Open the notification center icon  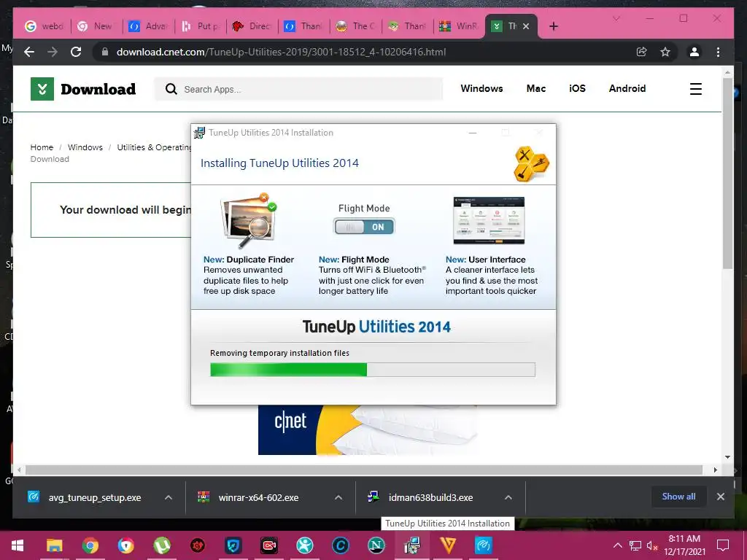(723, 545)
